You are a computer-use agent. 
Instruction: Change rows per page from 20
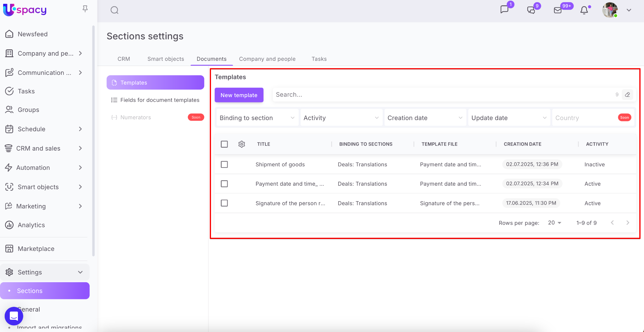554,223
